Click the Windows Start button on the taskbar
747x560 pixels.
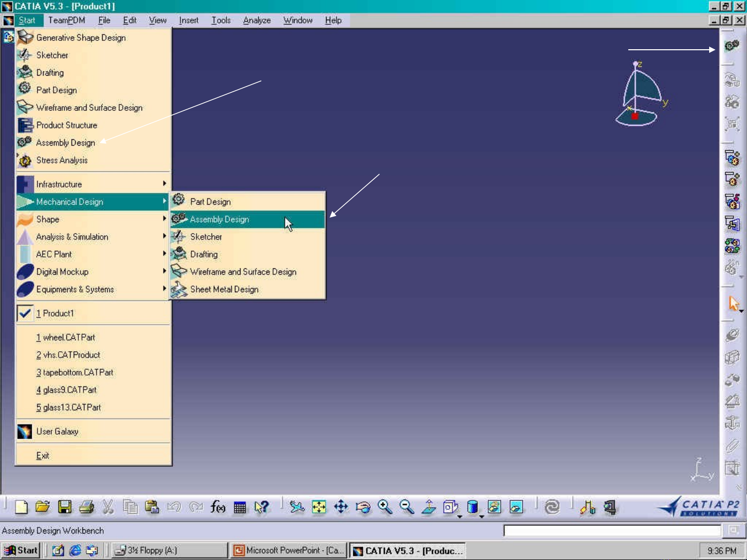[21, 550]
